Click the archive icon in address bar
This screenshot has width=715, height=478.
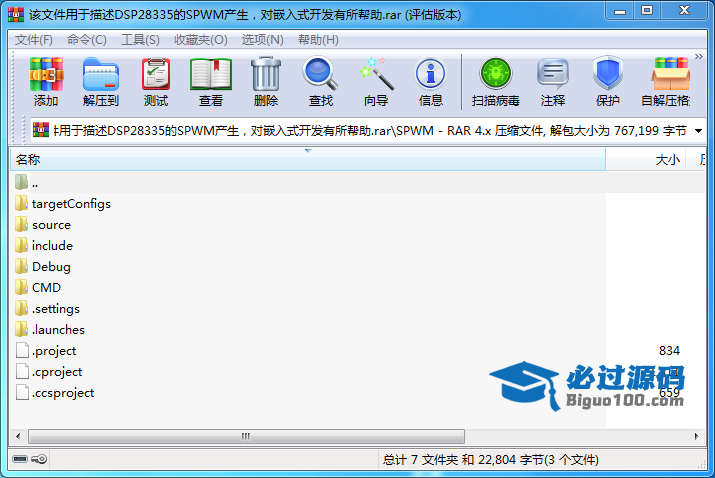pyautogui.click(x=41, y=130)
